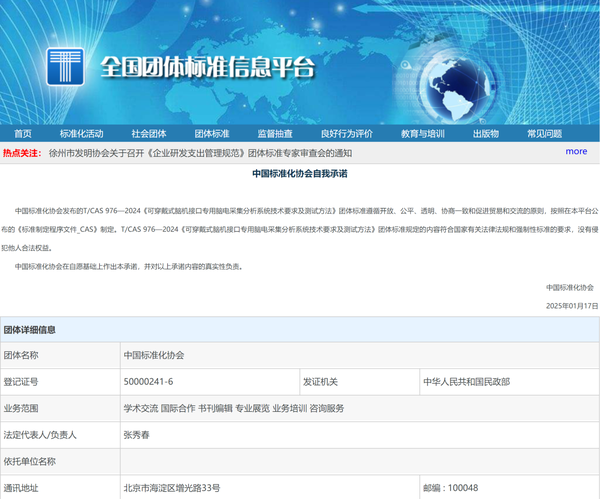Select 良好行为评价 navigation item
This screenshot has height=499, width=600.
click(347, 134)
